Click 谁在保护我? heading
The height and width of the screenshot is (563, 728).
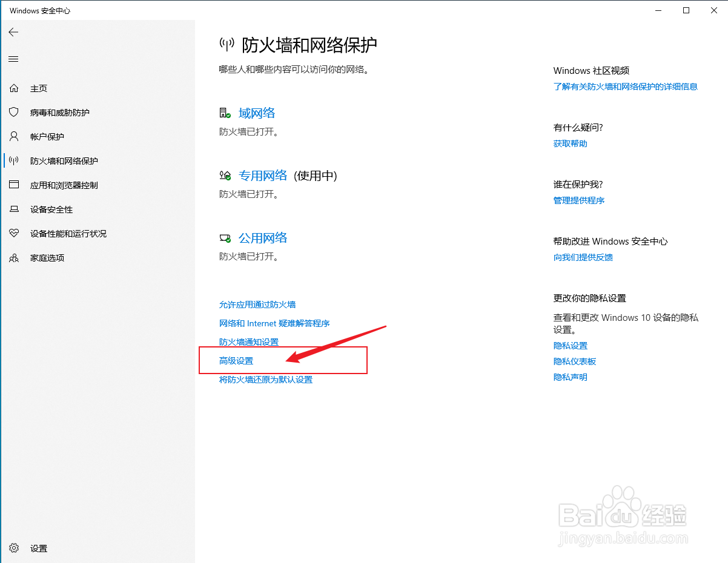coord(578,185)
